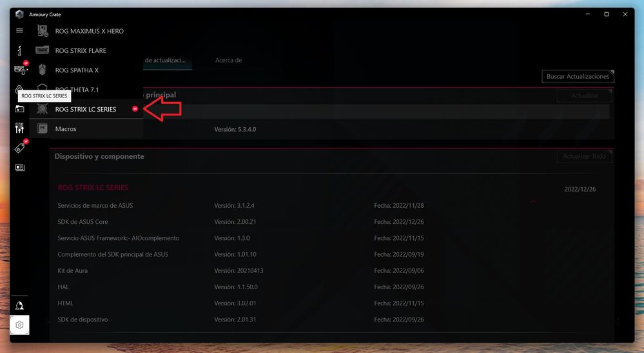Click the date 2022/12/26 at section right
Image resolution: width=644 pixels, height=353 pixels.
[x=580, y=190]
